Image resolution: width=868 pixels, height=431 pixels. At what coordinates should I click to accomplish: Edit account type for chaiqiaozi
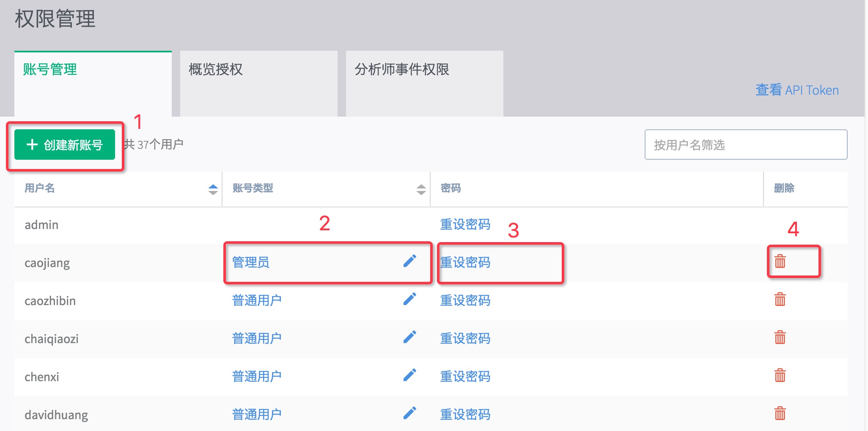point(409,338)
